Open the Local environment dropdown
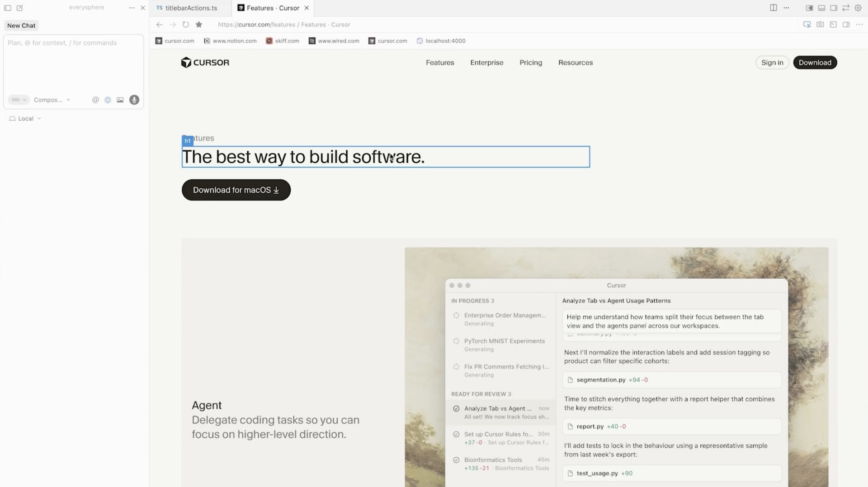 pos(24,118)
